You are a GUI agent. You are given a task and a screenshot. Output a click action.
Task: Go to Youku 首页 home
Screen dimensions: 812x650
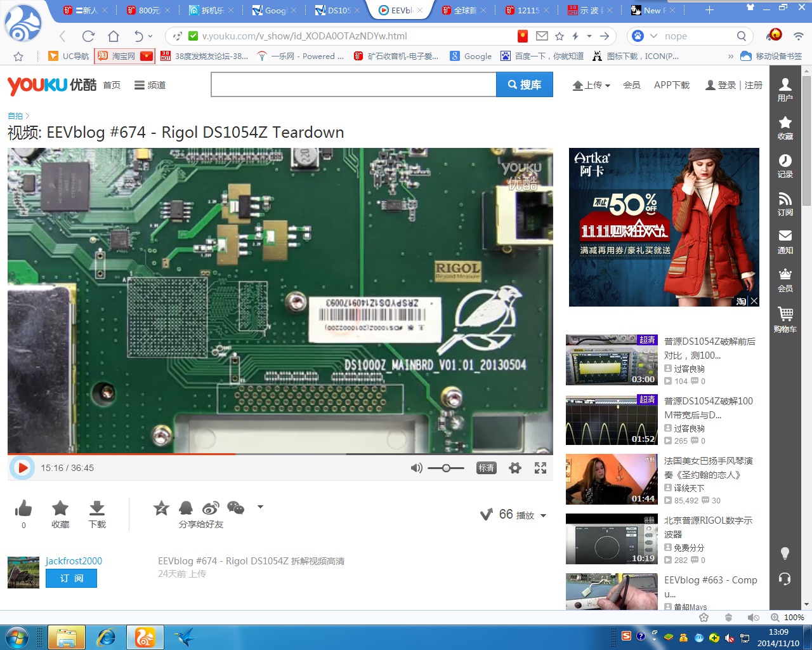(x=112, y=85)
